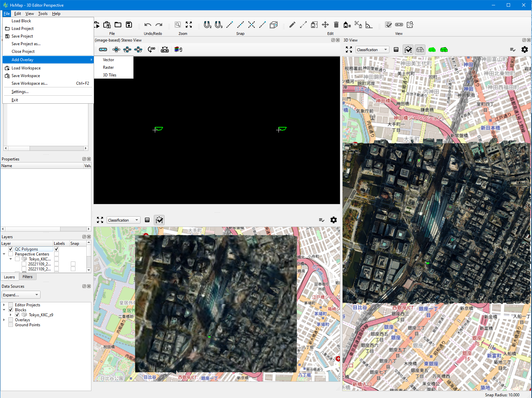Click the Redo arrow in the toolbar
This screenshot has width=532, height=398.
[x=159, y=25]
